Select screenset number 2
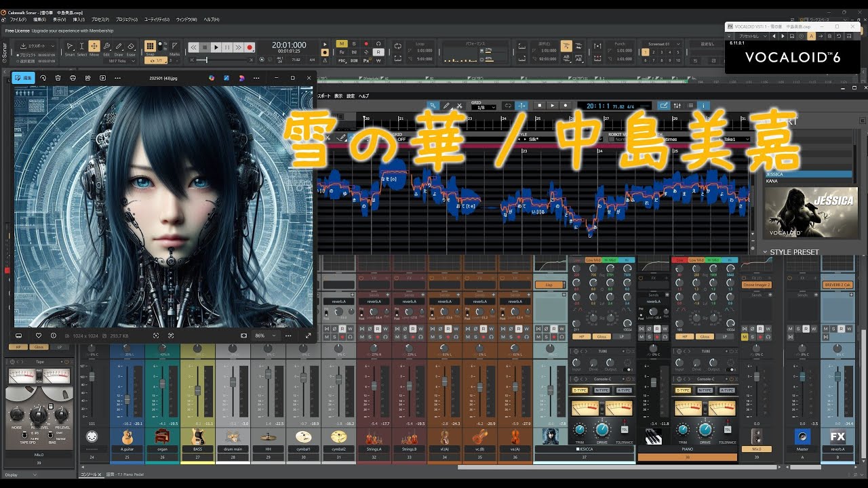Image resolution: width=868 pixels, height=488 pixels. (654, 52)
